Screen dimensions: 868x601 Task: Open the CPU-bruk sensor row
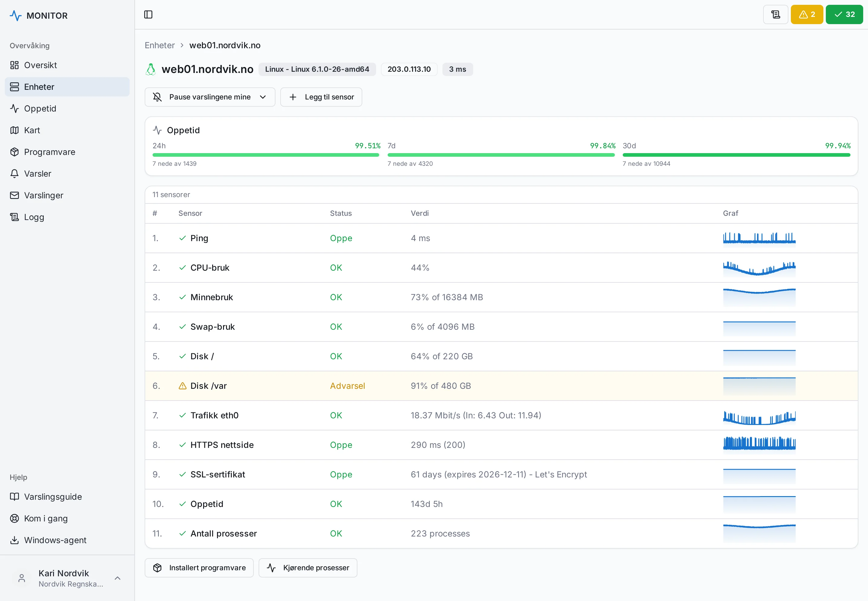[501, 268]
